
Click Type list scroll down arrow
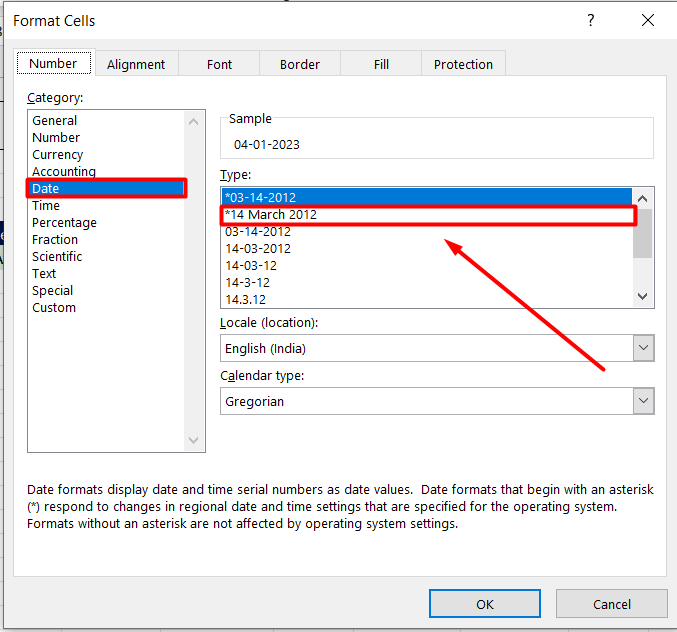coord(642,296)
